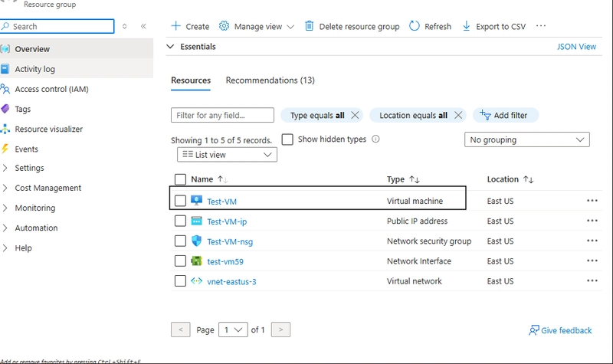
Task: Click the previous page arrow button
Action: tap(181, 330)
